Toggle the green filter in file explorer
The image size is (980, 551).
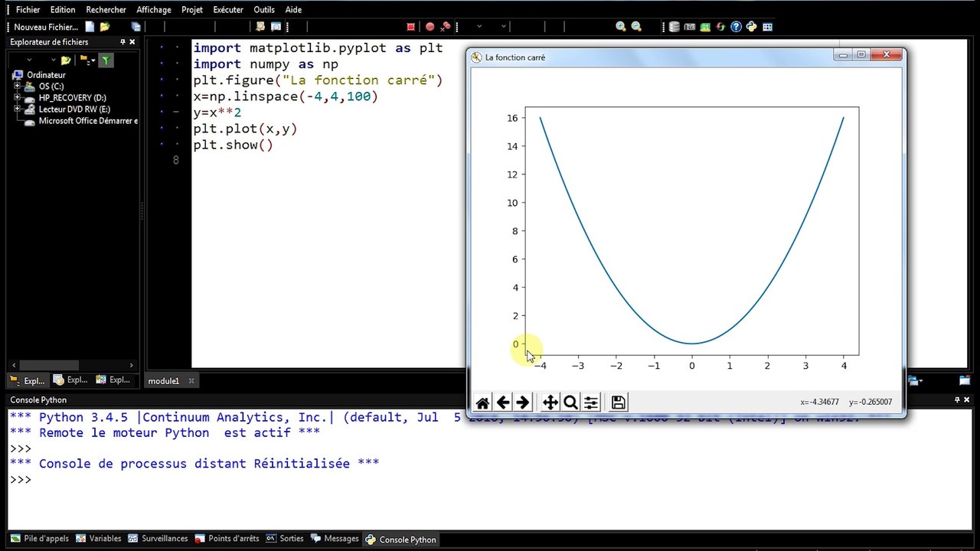point(106,60)
